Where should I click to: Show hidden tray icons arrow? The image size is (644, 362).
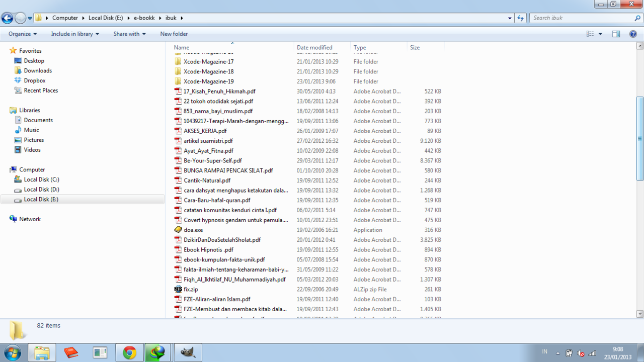tap(557, 353)
